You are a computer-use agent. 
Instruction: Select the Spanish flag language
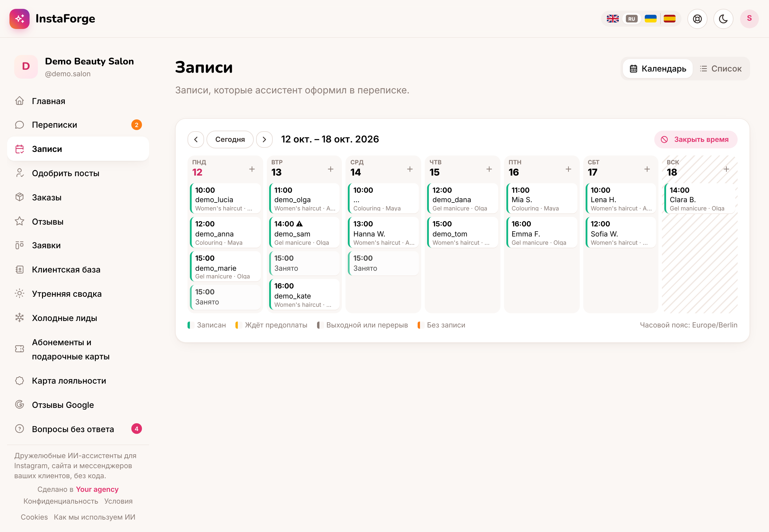669,19
